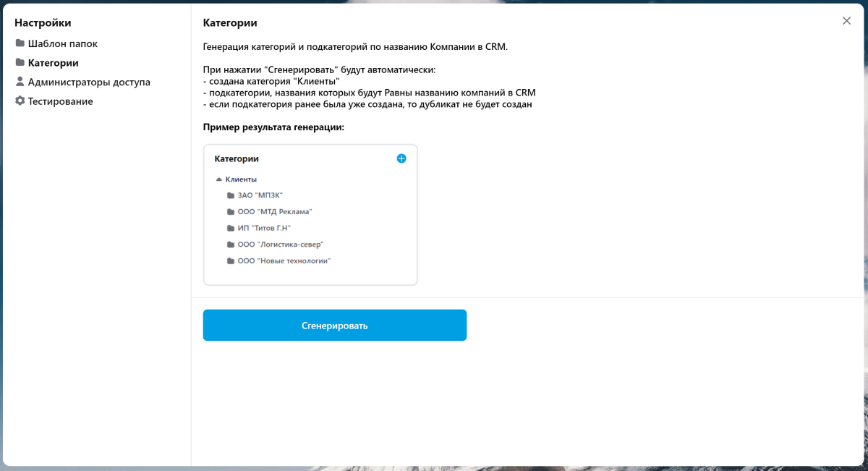Click the Клиенты category label
Viewport: 868px width, 471px height.
[241, 179]
